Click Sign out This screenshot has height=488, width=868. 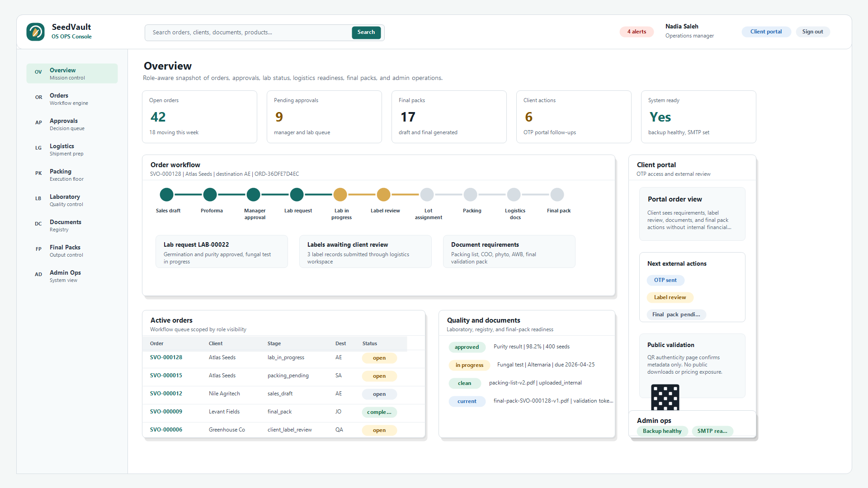point(812,32)
